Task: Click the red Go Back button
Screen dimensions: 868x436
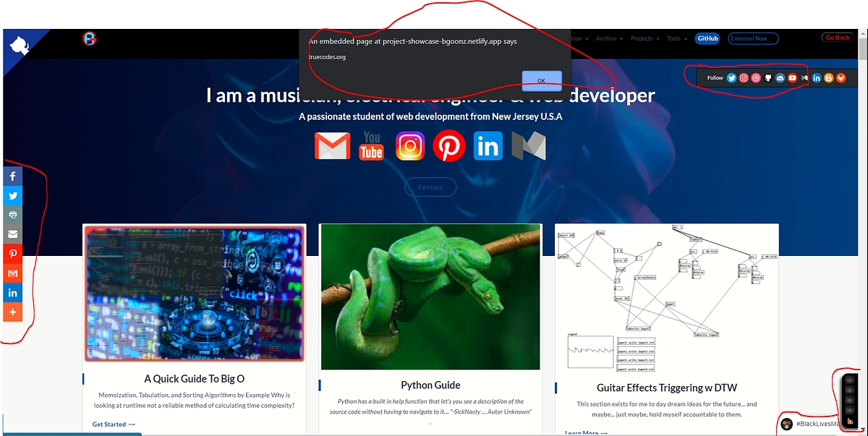Action: 838,38
